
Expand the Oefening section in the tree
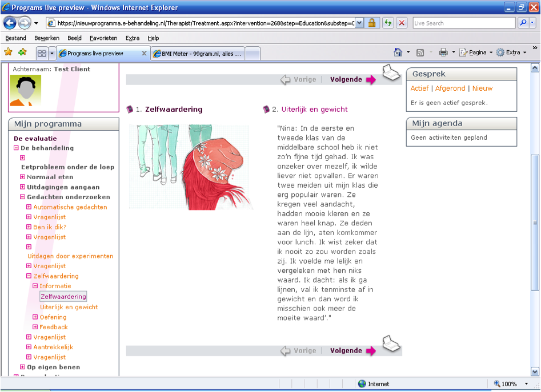(x=35, y=317)
